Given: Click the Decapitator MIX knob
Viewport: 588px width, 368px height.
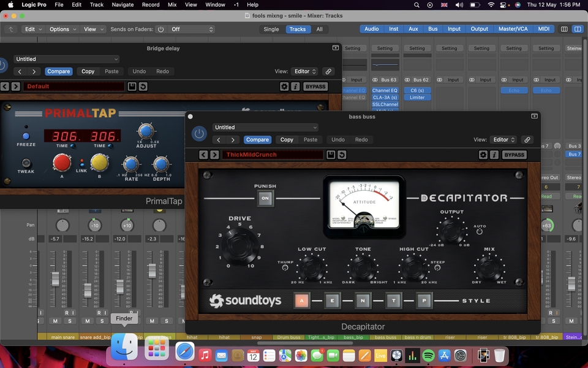Looking at the screenshot, I should coord(489,268).
